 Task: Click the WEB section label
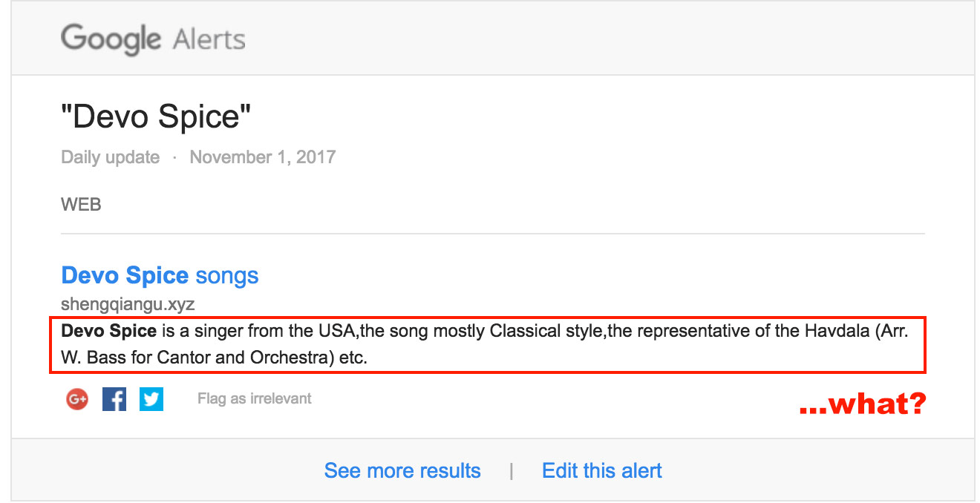click(x=81, y=204)
